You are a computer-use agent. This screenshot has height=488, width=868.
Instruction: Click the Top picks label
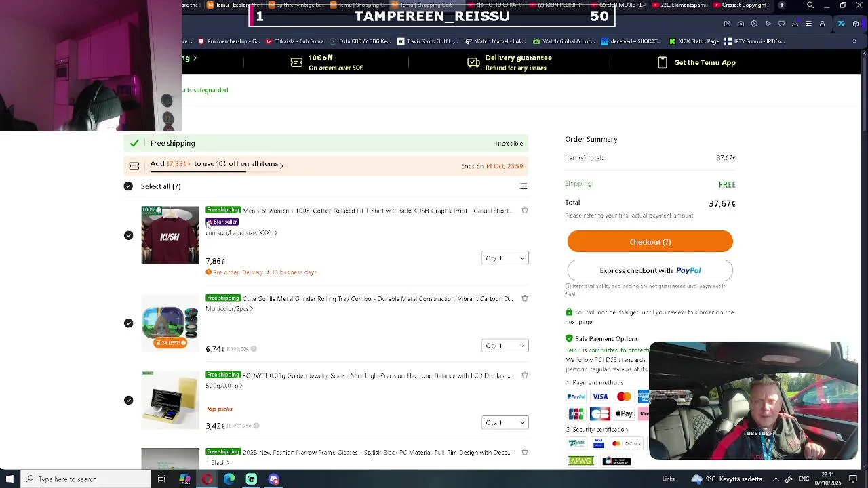[x=219, y=409]
